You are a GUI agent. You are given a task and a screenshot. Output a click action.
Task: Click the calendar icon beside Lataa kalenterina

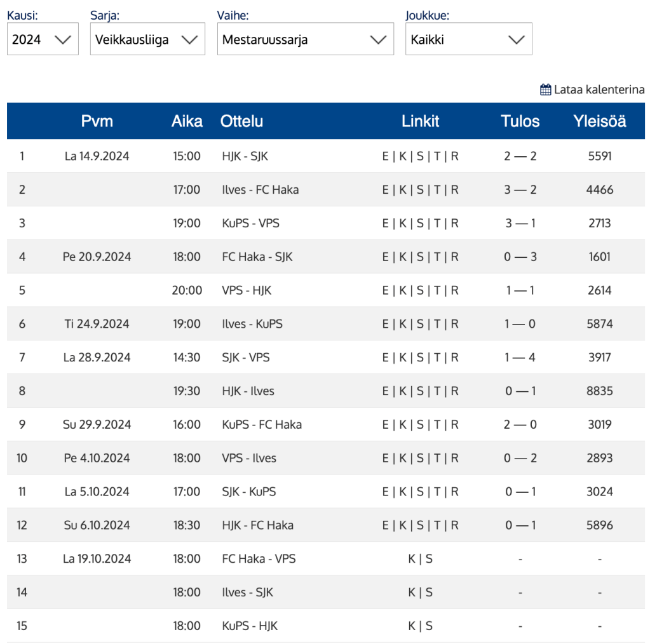[x=545, y=90]
